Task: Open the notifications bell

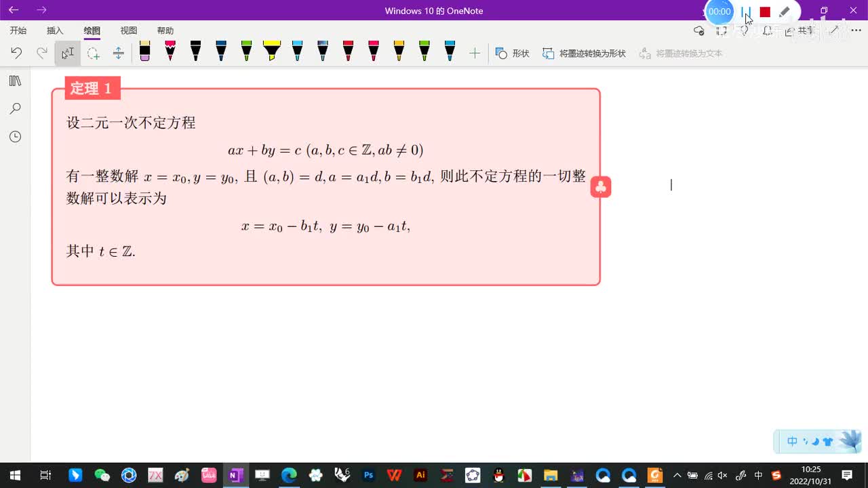Action: [x=768, y=30]
